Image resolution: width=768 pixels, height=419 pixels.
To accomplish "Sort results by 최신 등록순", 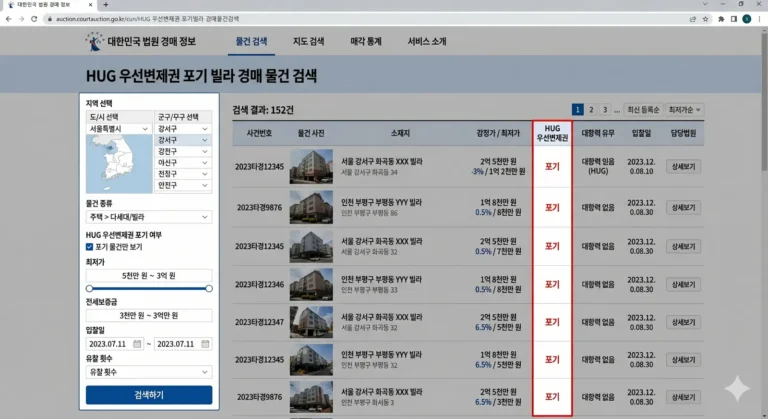I will click(x=643, y=110).
